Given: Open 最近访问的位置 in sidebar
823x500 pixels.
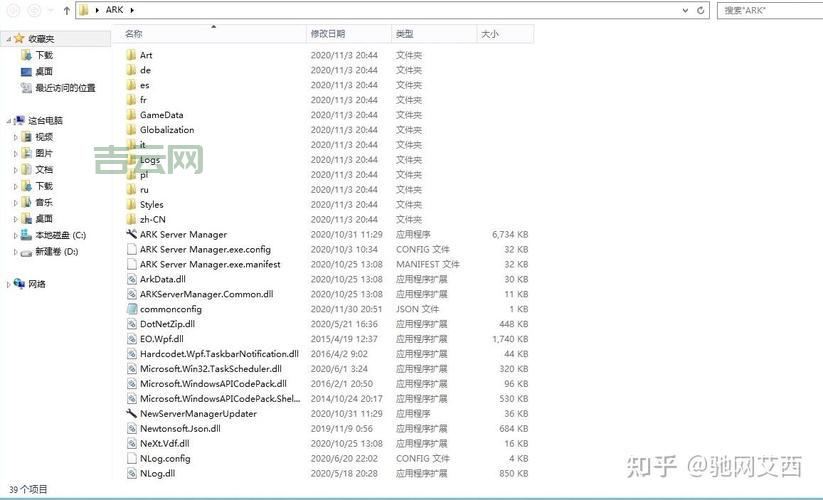Looking at the screenshot, I should coord(65,88).
